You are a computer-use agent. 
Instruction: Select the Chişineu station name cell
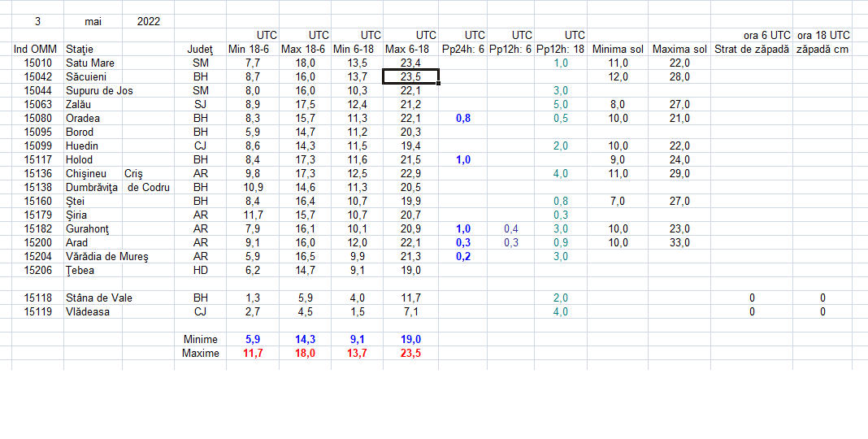point(93,174)
